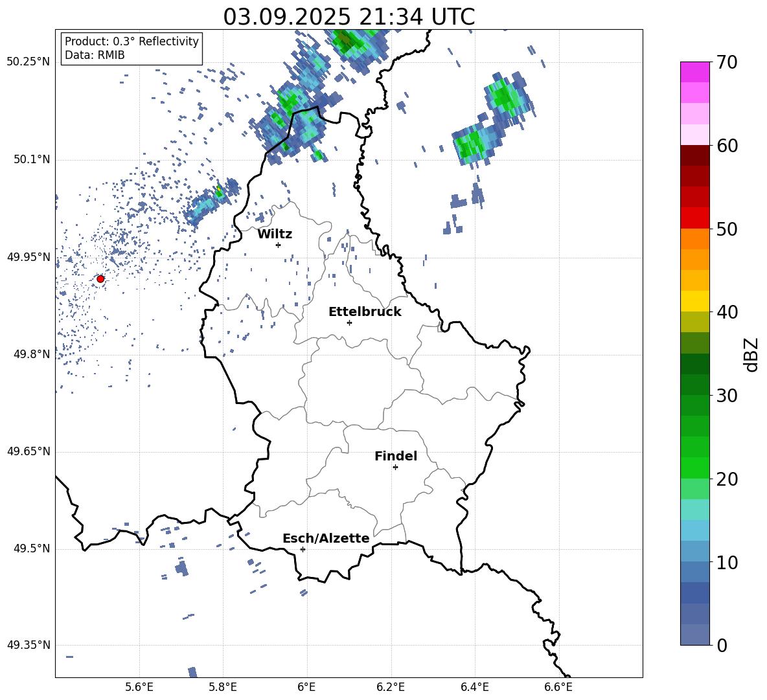This screenshot has width=767, height=700.
Task: Click the colorbar tick label 40
Action: pyautogui.click(x=727, y=312)
